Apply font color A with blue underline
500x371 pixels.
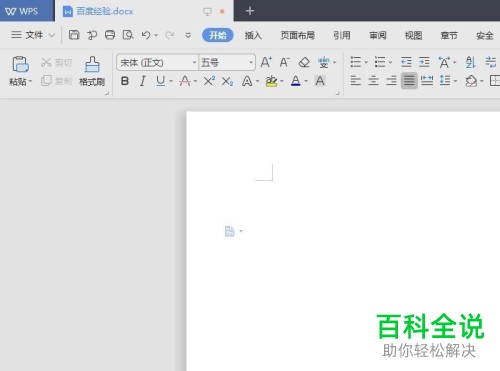296,81
